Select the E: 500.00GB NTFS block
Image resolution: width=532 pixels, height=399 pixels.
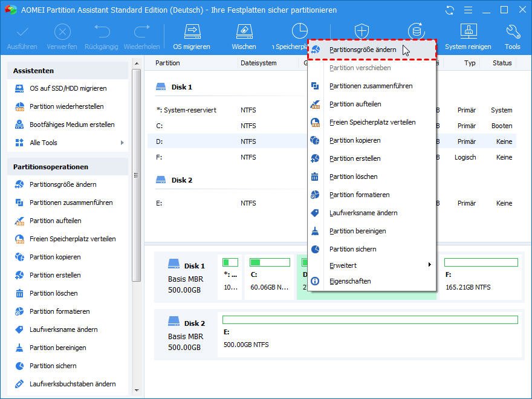tap(370, 334)
